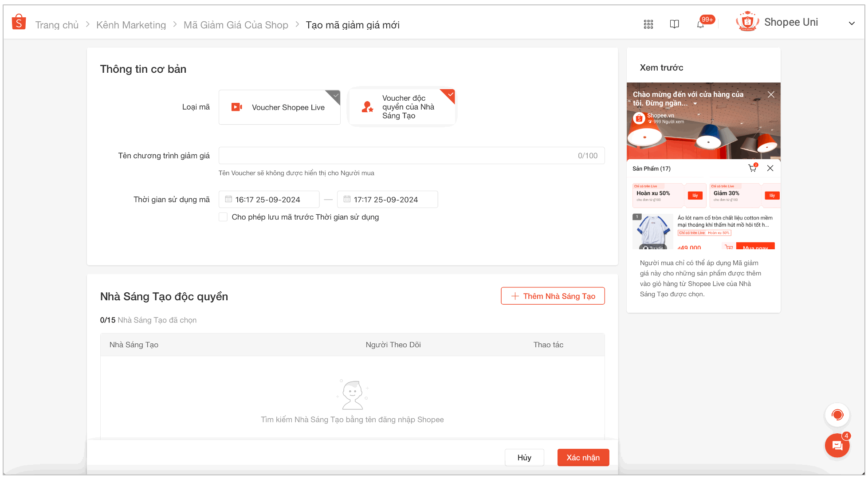This screenshot has height=479, width=868.
Task: Click the Thêm Nhà Sáng Tạo button
Action: (553, 296)
